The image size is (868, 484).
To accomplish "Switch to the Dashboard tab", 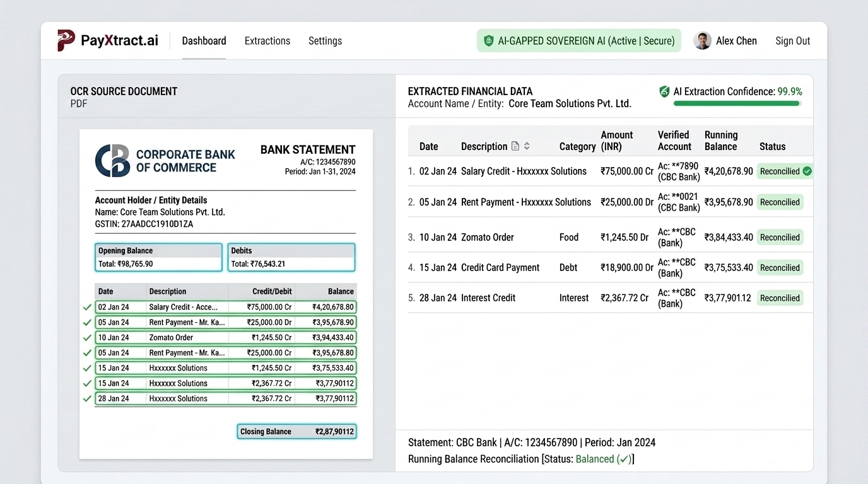I will 204,41.
